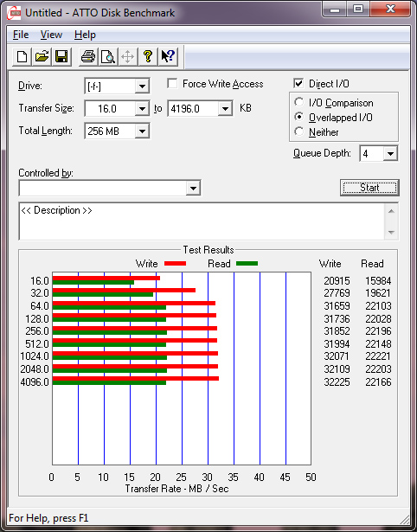Print the benchmark results via printer icon
The height and width of the screenshot is (532, 417).
(88, 56)
